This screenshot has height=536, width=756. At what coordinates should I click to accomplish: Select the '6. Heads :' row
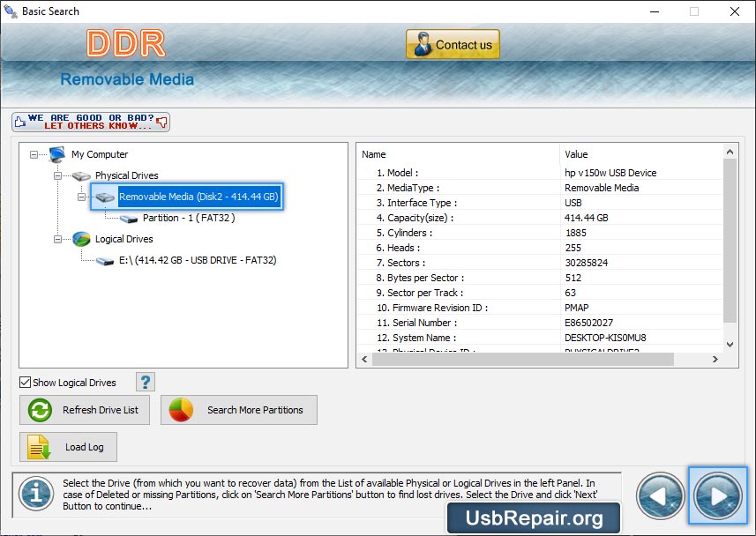coord(540,247)
